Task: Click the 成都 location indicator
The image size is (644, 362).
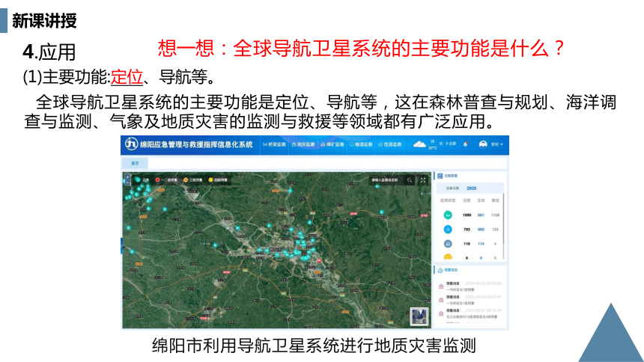Action: 450,144
